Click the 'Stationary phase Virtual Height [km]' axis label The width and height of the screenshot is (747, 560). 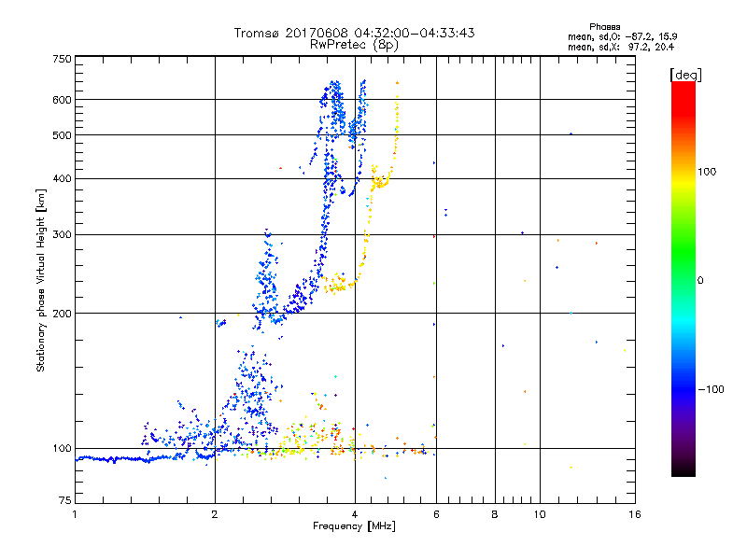[x=41, y=281]
